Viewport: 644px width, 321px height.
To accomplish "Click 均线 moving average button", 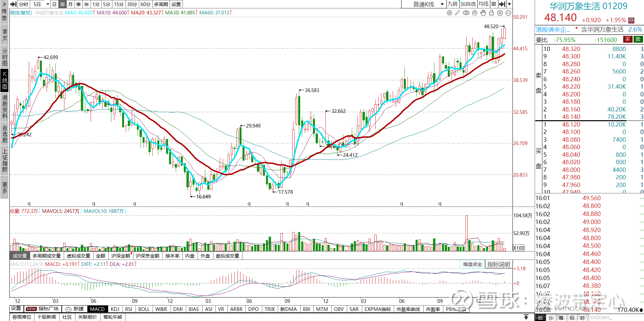I will tap(484, 4).
